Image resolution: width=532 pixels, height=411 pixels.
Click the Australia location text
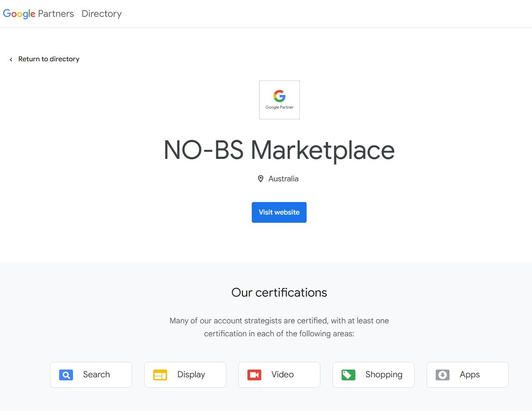(283, 179)
